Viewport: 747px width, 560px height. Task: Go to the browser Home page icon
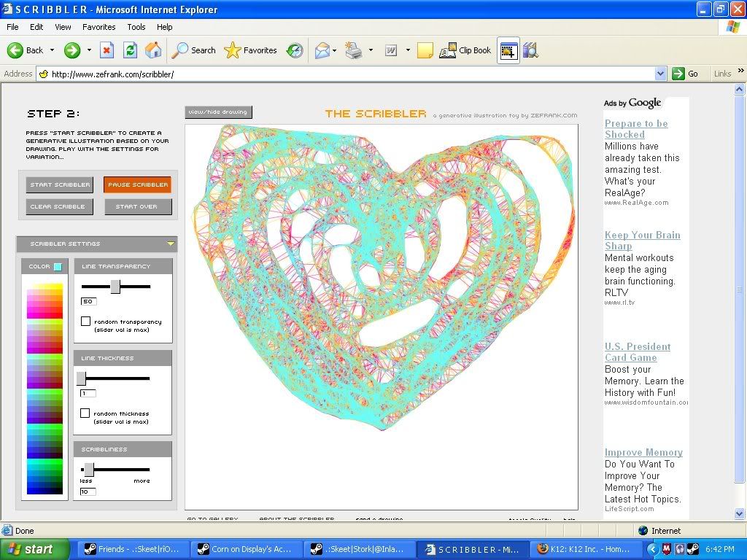tap(153, 50)
